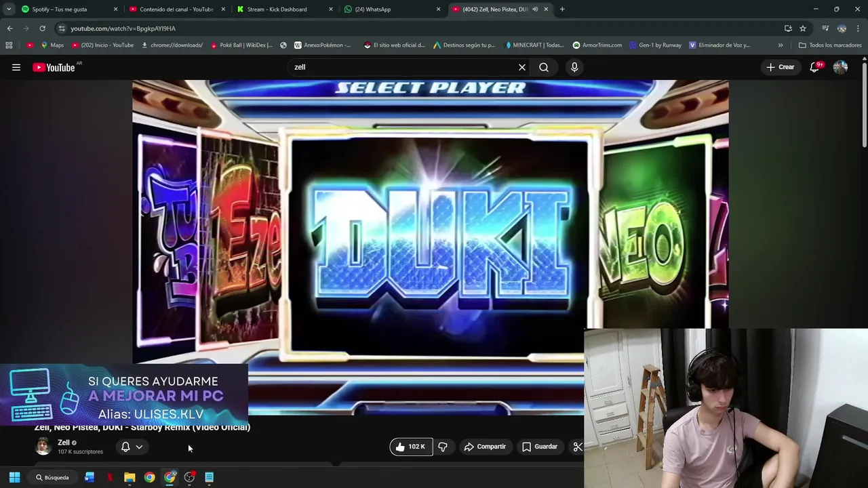Open the account avatar menu
This screenshot has width=868, height=488.
[840, 67]
